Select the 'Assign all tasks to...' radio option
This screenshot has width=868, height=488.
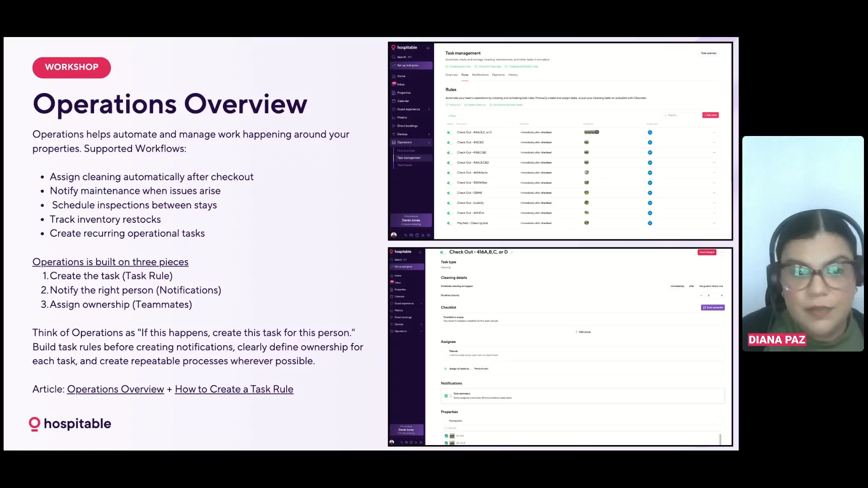446,369
